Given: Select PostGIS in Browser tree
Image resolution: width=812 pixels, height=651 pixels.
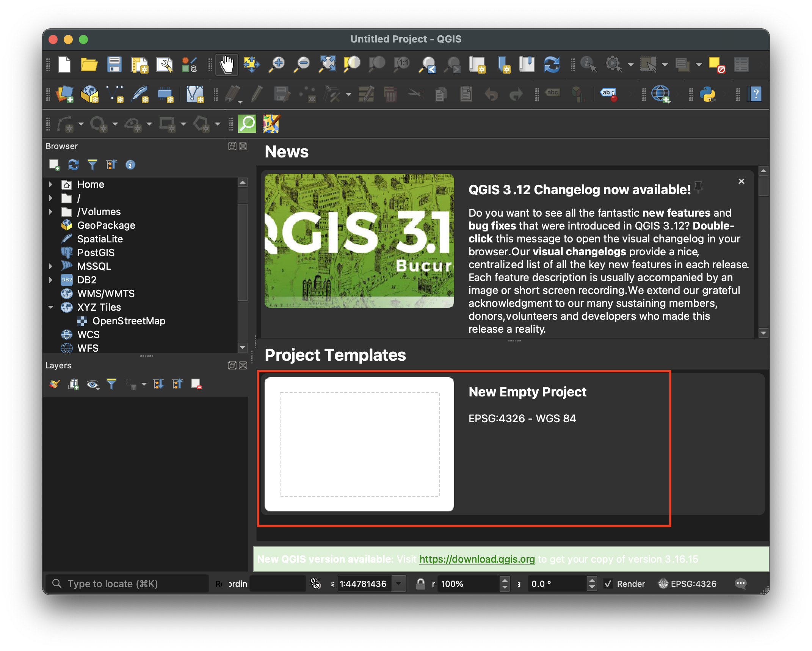Looking at the screenshot, I should pyautogui.click(x=96, y=253).
